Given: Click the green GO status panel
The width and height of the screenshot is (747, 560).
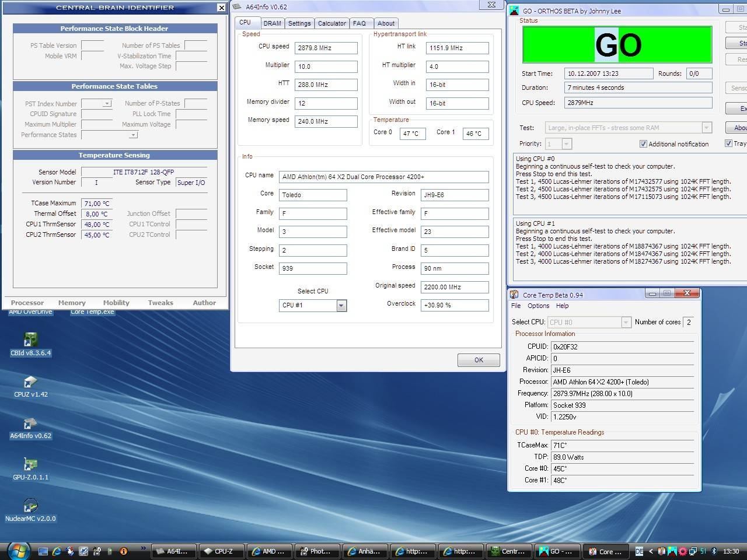Looking at the screenshot, I should pos(617,45).
